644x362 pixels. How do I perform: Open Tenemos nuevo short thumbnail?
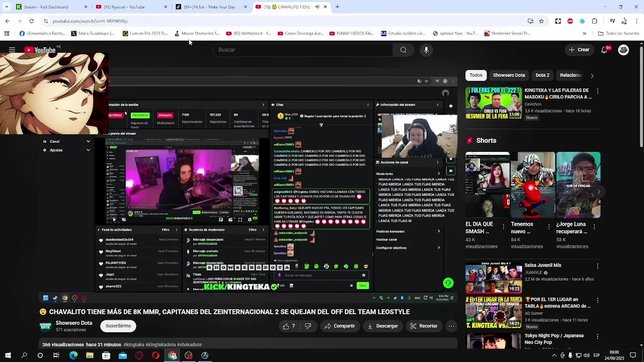pos(533,185)
